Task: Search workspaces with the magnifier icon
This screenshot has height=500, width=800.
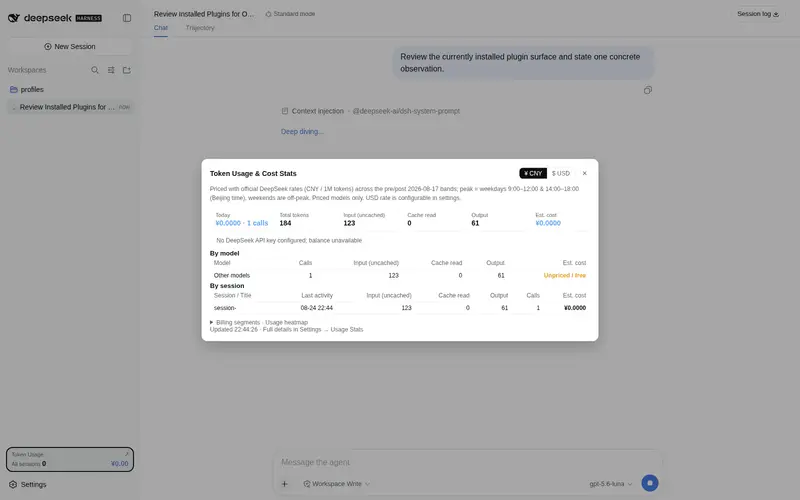Action: (x=95, y=70)
